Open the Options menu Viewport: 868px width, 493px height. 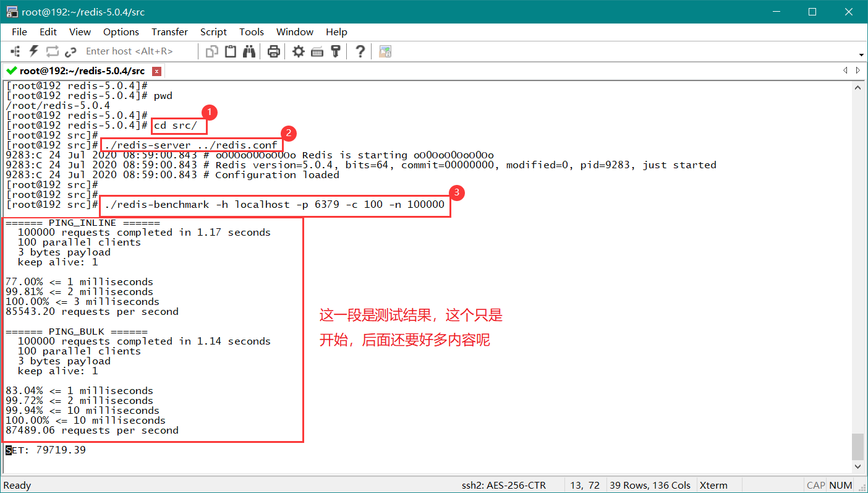(x=121, y=32)
